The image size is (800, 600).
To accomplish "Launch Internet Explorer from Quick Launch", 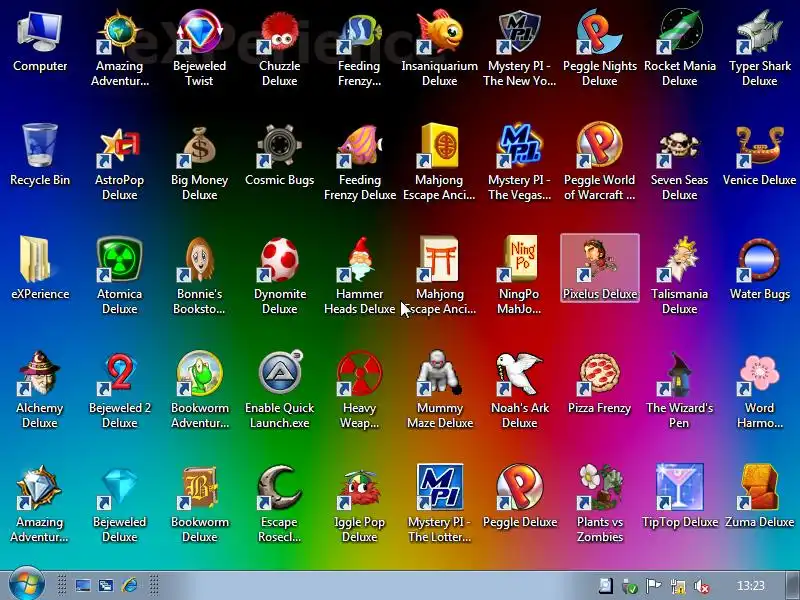I will [129, 585].
